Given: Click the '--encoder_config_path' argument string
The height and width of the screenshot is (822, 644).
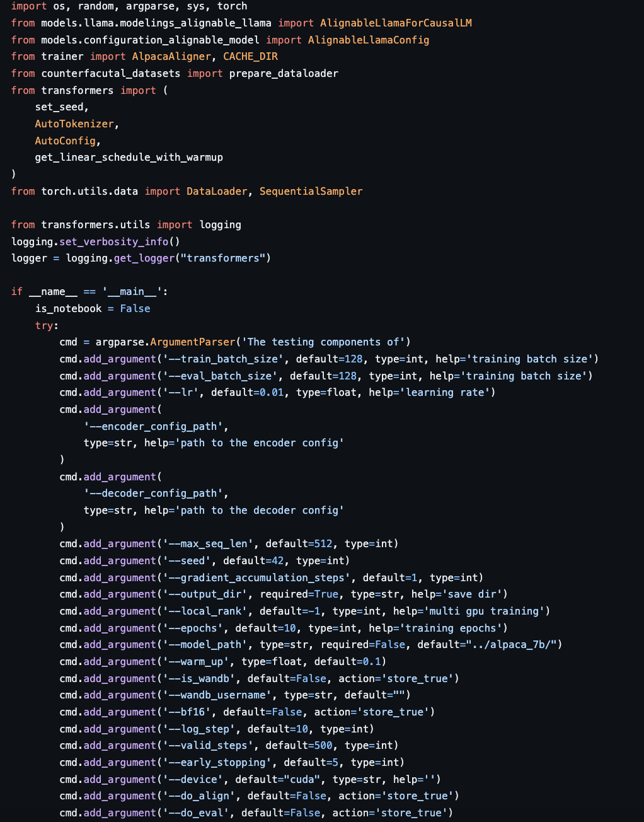Looking at the screenshot, I should coord(153,426).
